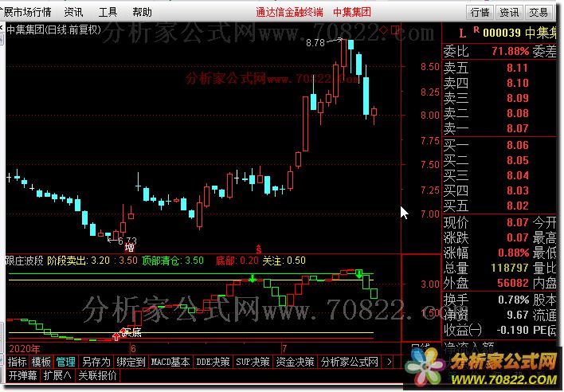Switch to 资金决策 template
Viewport: 564px width, 392px height.
click(295, 362)
